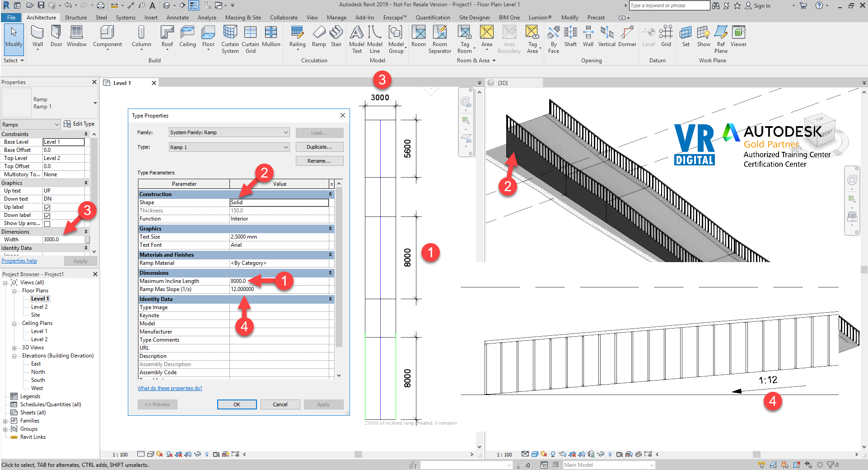The height and width of the screenshot is (470, 868).
Task: Click Cancel in Type Properties dialog
Action: 280,404
